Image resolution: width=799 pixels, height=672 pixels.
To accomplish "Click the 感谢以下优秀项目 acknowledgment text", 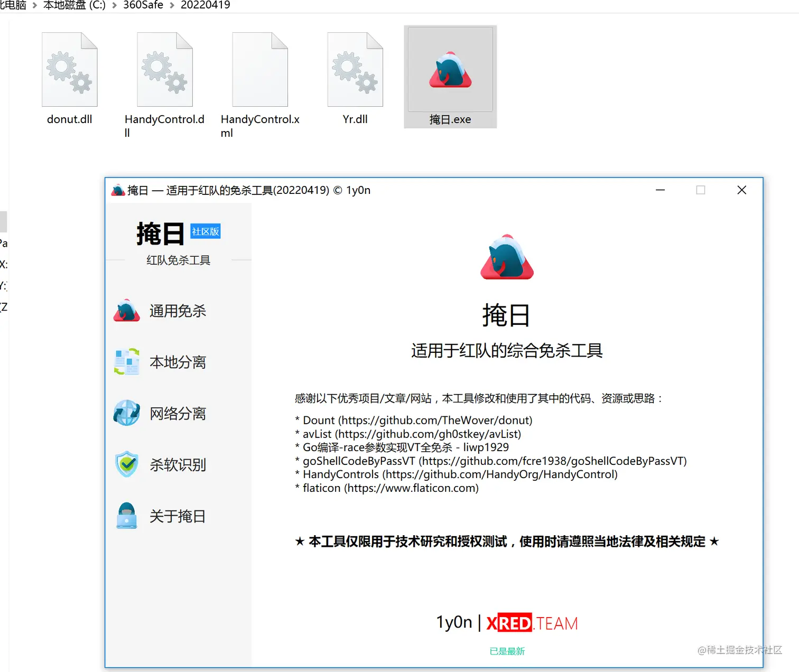I will pyautogui.click(x=479, y=398).
